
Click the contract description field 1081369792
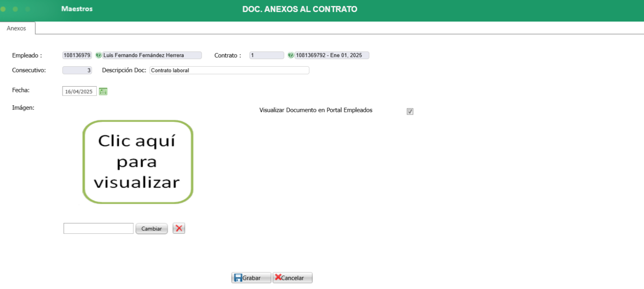click(332, 55)
